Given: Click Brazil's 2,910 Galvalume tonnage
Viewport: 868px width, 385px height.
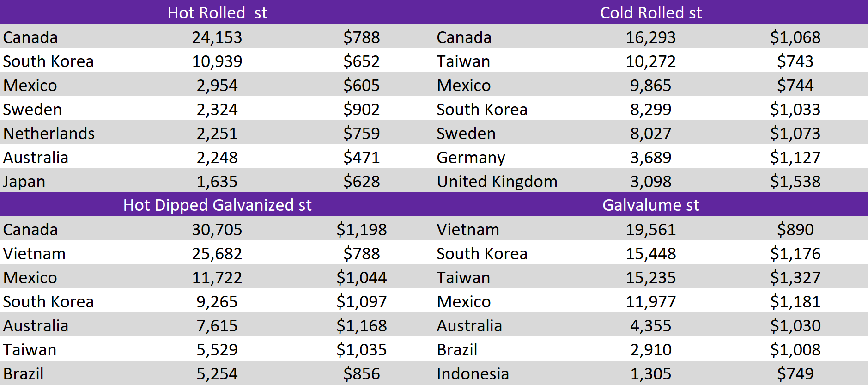Looking at the screenshot, I should [650, 350].
